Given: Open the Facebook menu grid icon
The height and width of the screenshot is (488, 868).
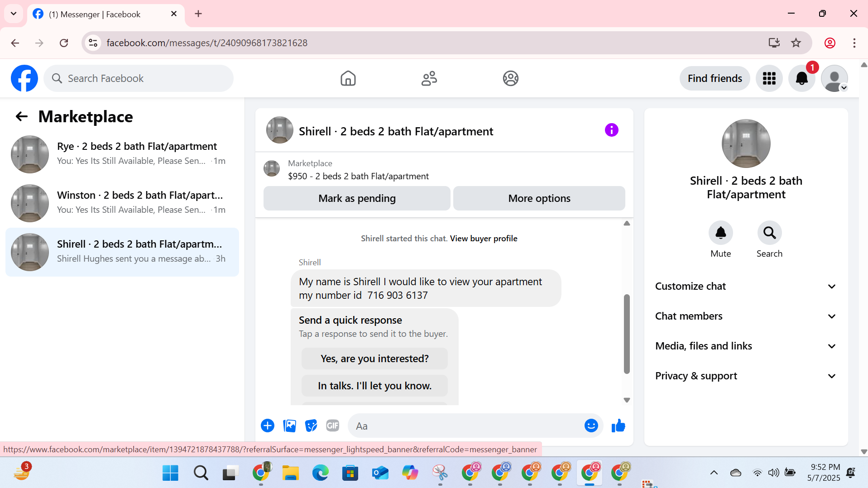Looking at the screenshot, I should (x=769, y=78).
